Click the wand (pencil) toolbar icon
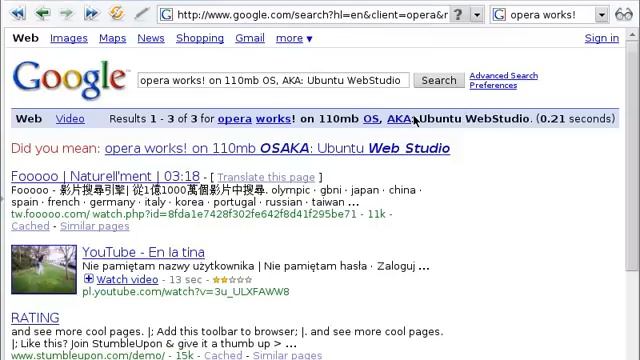This screenshot has height=360, width=640. (x=142, y=14)
